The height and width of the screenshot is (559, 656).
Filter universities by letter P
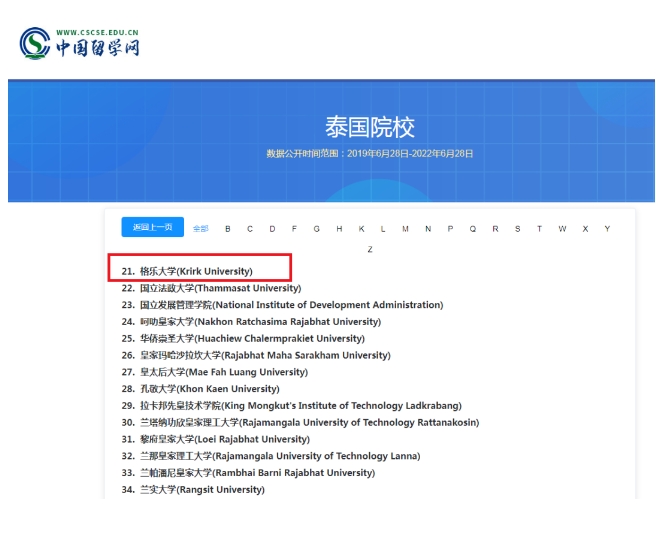[450, 229]
